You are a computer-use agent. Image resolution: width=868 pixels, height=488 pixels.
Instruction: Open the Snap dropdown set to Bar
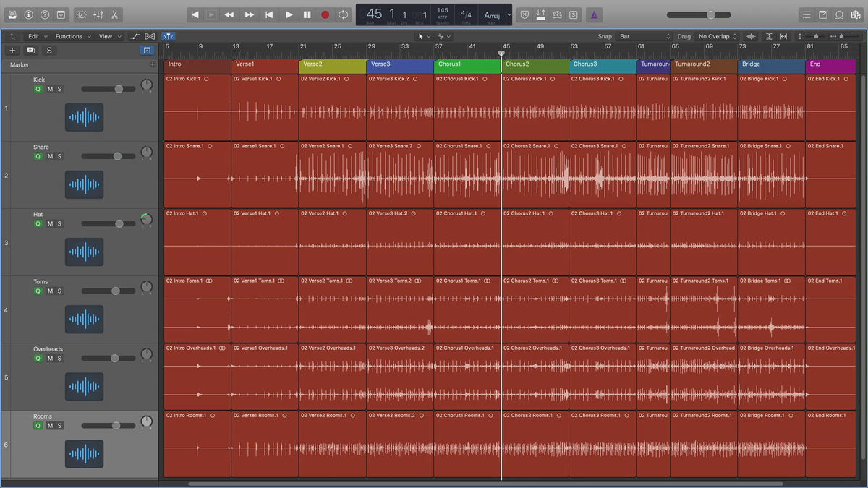[644, 36]
